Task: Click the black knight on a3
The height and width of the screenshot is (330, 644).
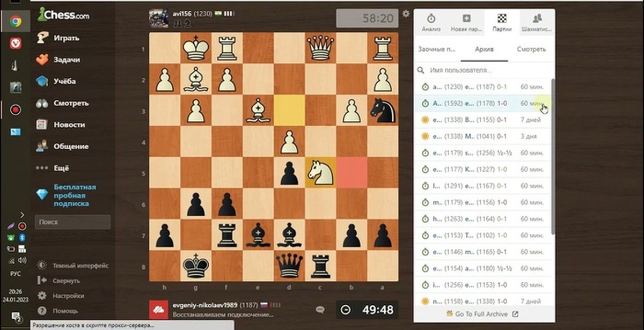Action: [x=383, y=111]
